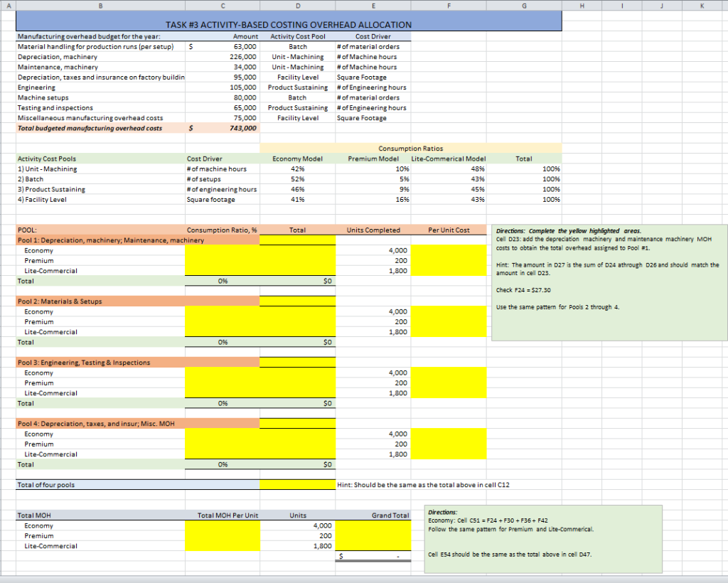Select column G header
Image resolution: width=728 pixels, height=583 pixels.
pos(524,5)
